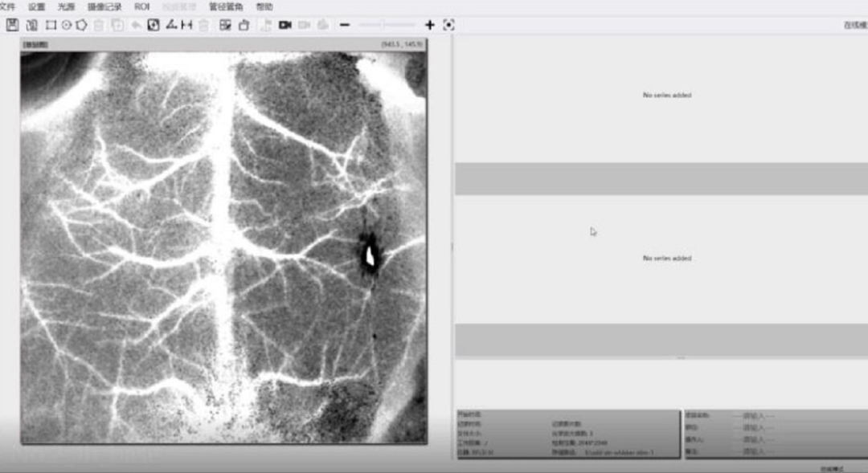Screen dimensions: 868x473
Task: Click the export share icon
Action: tap(244, 25)
